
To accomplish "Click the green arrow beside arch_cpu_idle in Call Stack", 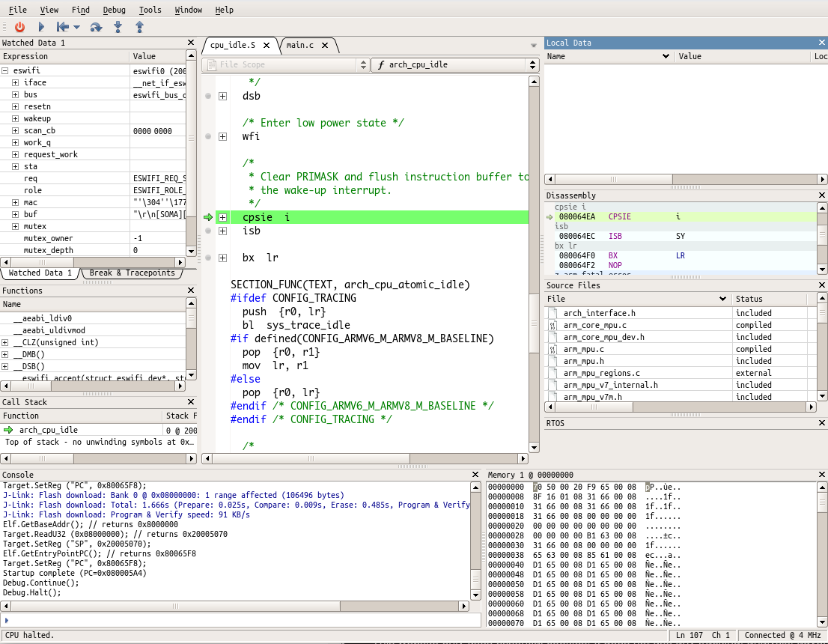I will [x=8, y=430].
